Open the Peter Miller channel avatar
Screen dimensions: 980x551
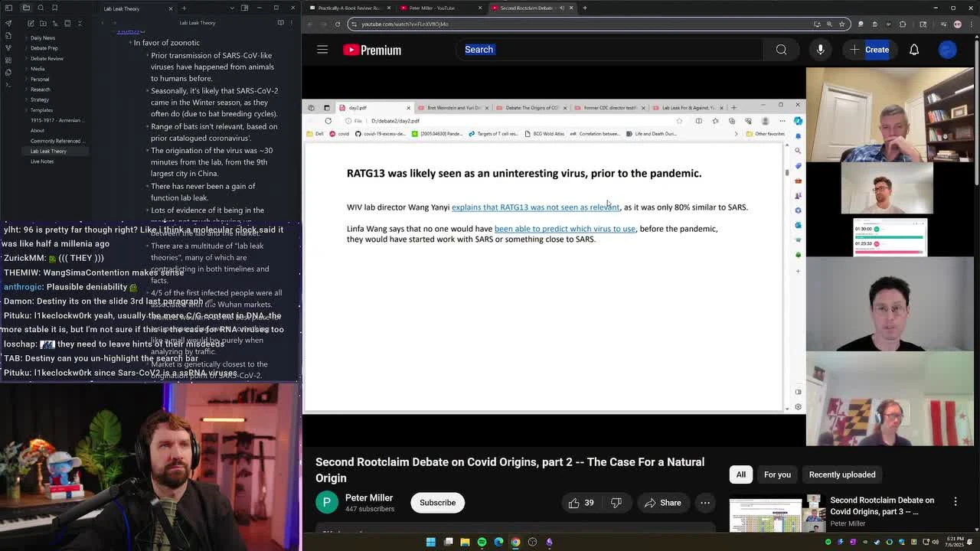[327, 503]
